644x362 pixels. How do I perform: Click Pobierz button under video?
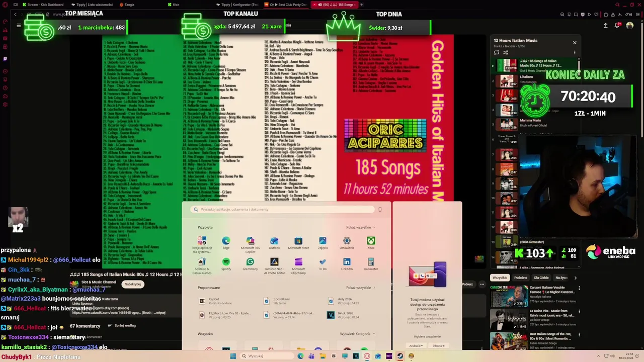[x=468, y=284]
